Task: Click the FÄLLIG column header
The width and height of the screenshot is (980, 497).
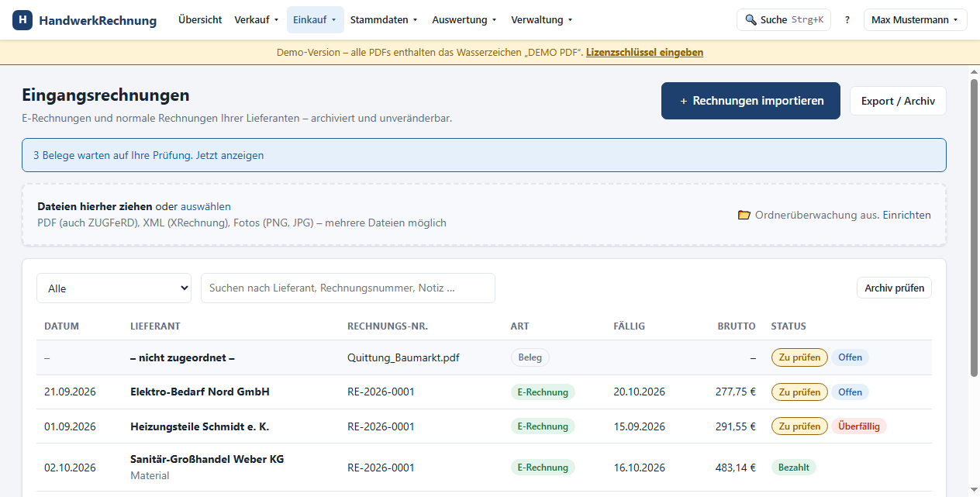Action: tap(629, 326)
